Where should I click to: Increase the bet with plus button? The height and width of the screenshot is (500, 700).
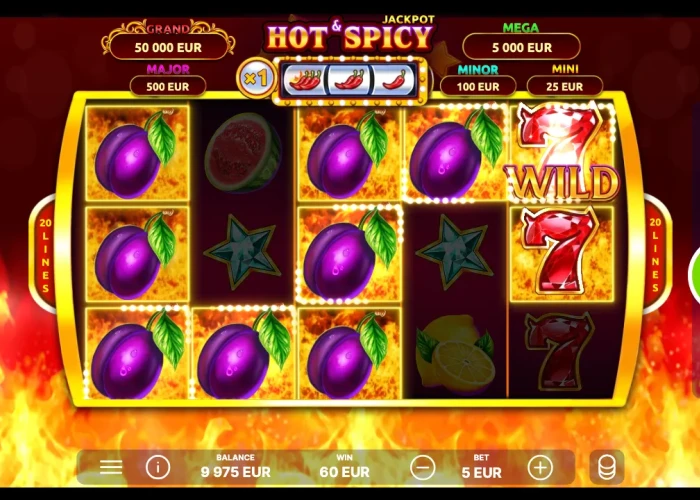(540, 468)
